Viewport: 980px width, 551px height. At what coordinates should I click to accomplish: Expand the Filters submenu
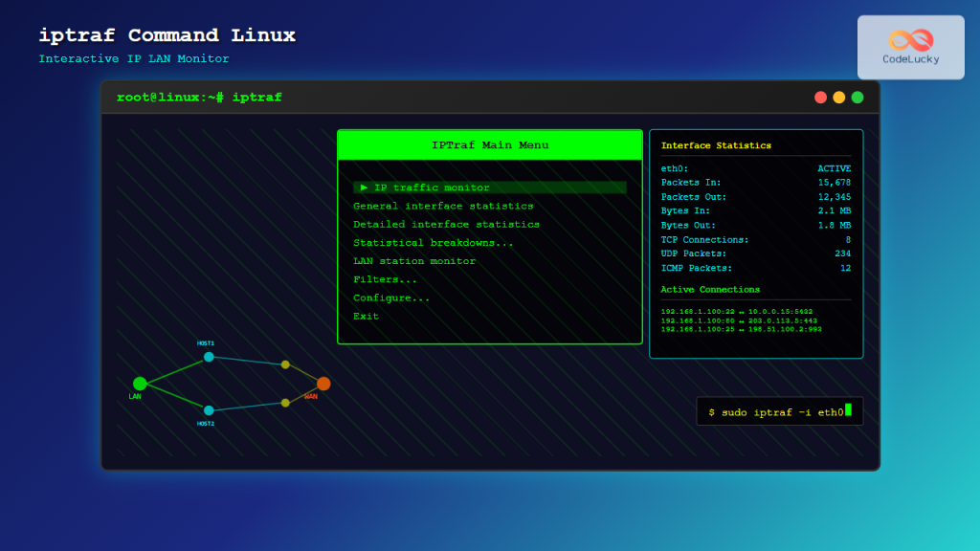pos(386,279)
